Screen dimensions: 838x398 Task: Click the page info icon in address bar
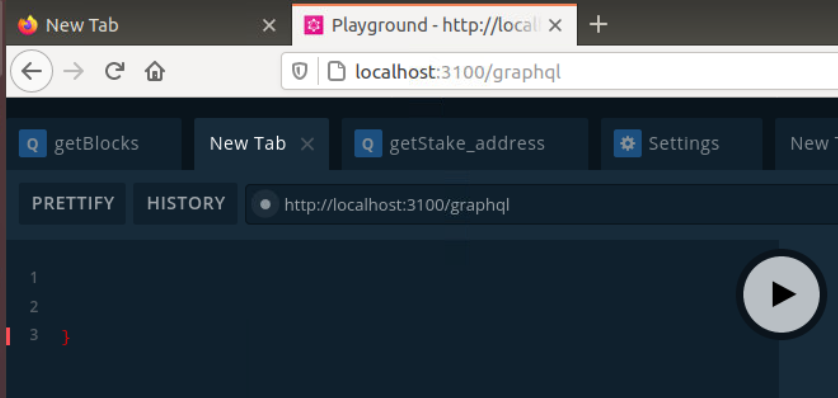[337, 71]
